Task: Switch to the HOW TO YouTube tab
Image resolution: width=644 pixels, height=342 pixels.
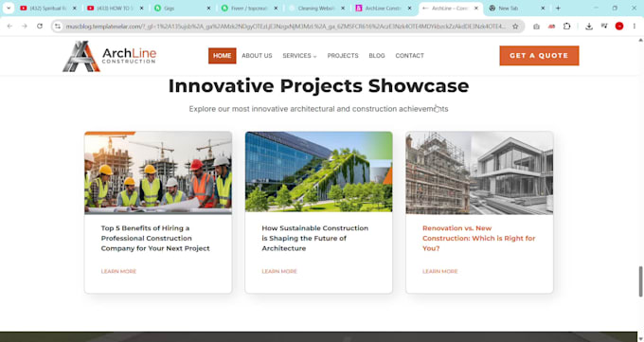Action: (x=114, y=9)
